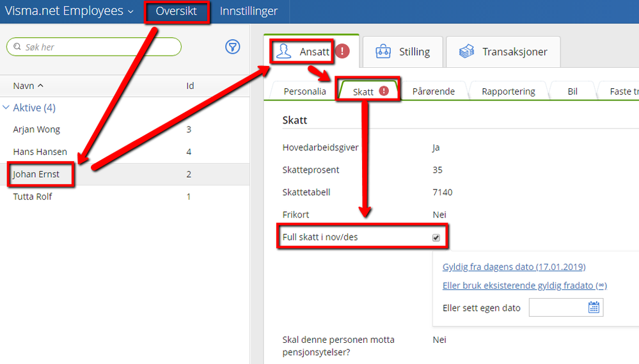Click the search magnifier icon
Screen dimensions: 639x364
[17, 47]
